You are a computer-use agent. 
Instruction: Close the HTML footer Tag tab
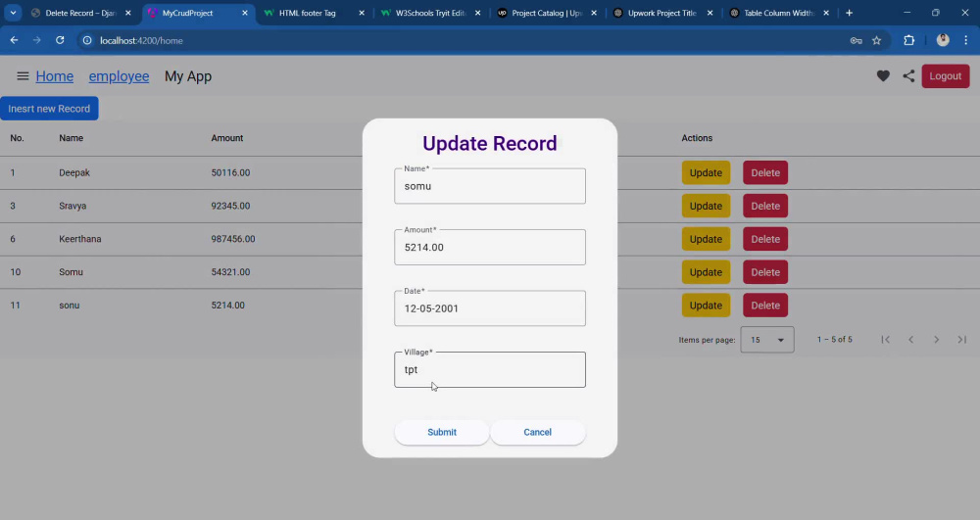coord(362,13)
